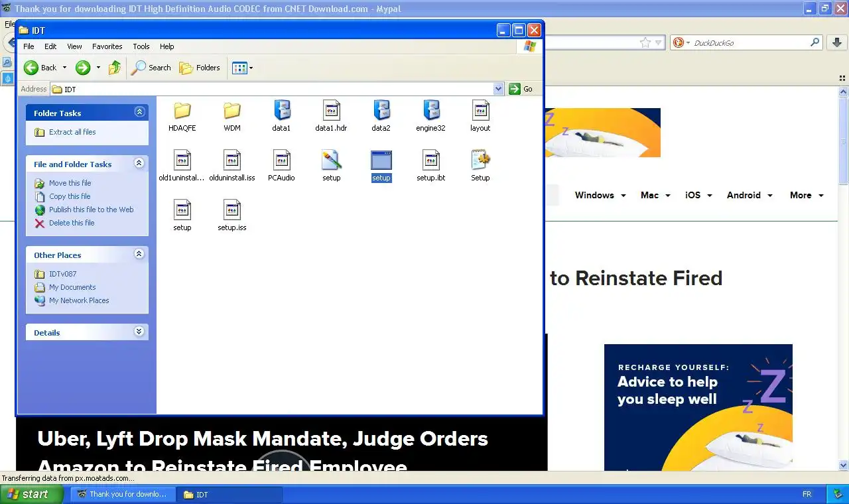Screen dimensions: 849x504
Task: Open the File menu
Action: [x=29, y=46]
